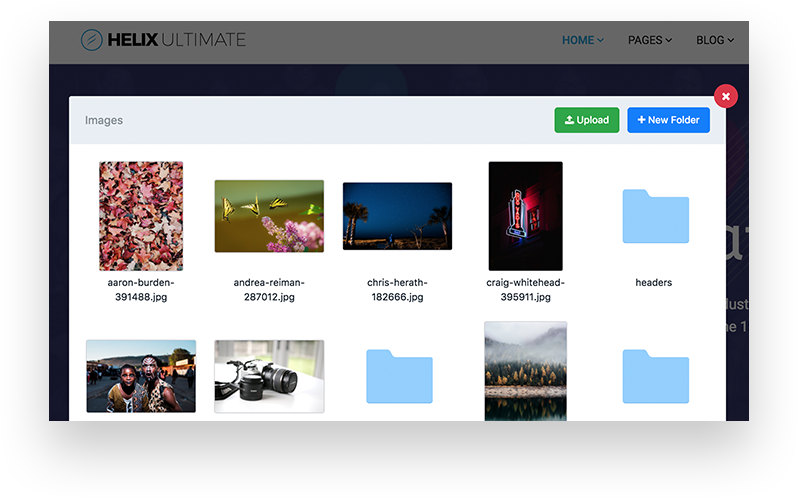
Task: Select the craig-whitehead neon sign thumbnail
Action: point(525,216)
